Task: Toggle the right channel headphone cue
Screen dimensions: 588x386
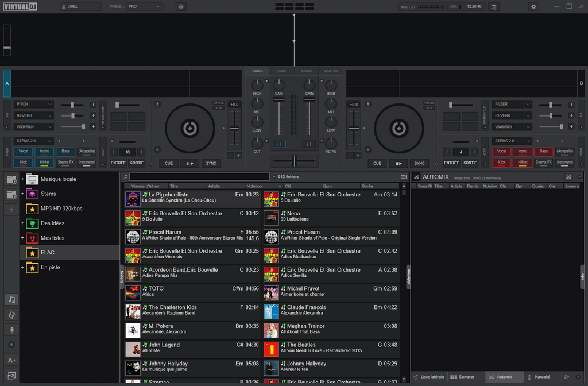Action: [308, 144]
